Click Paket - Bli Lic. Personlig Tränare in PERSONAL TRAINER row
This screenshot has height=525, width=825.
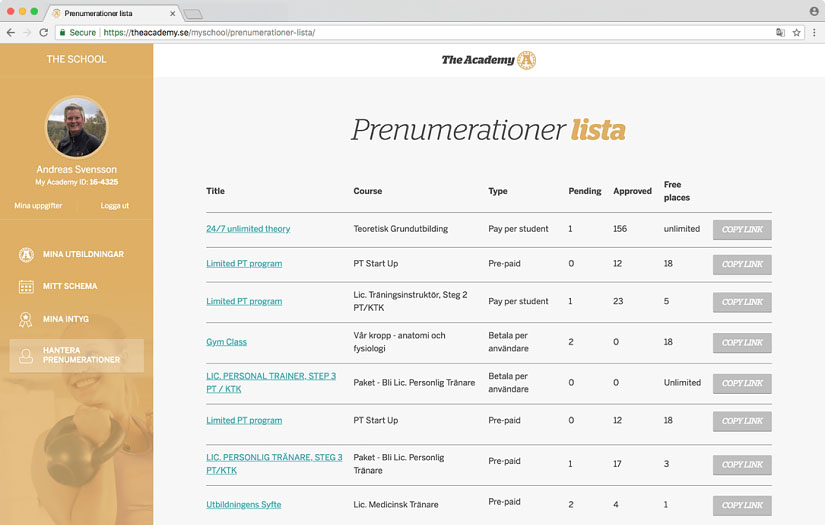click(414, 382)
